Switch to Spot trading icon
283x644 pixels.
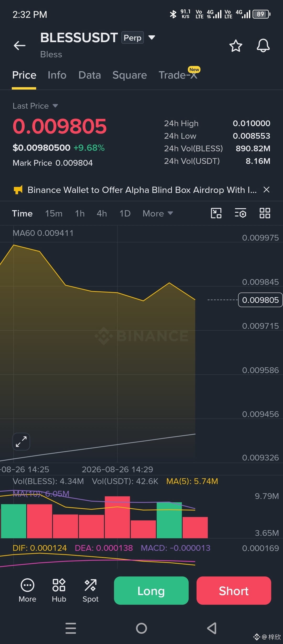(90, 590)
